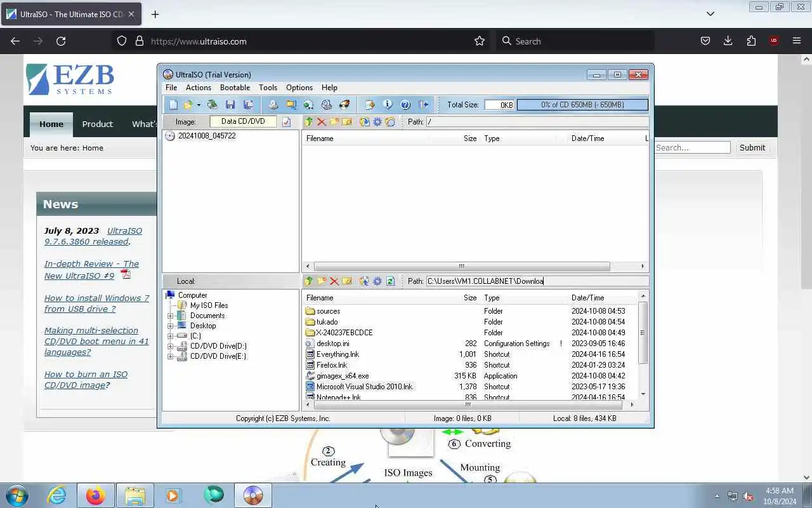Select the 20241008_045722 image tree node
This screenshot has width=812, height=508.
[x=207, y=136]
